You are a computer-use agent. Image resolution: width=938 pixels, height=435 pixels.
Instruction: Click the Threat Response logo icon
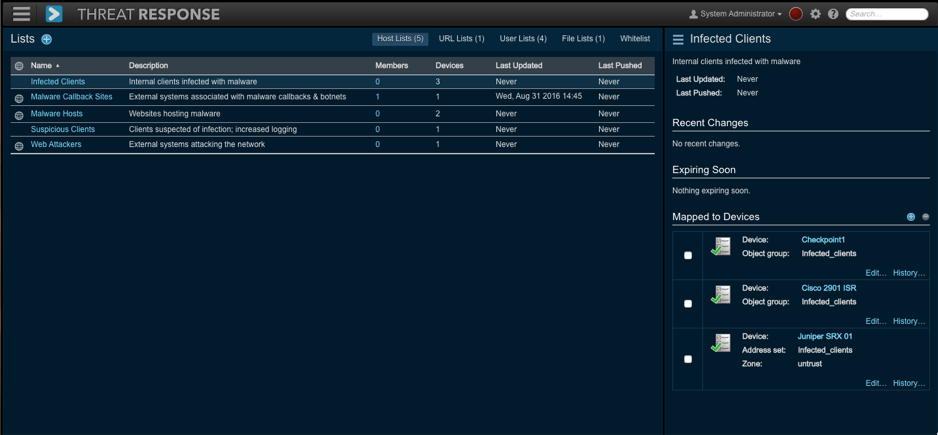[54, 14]
